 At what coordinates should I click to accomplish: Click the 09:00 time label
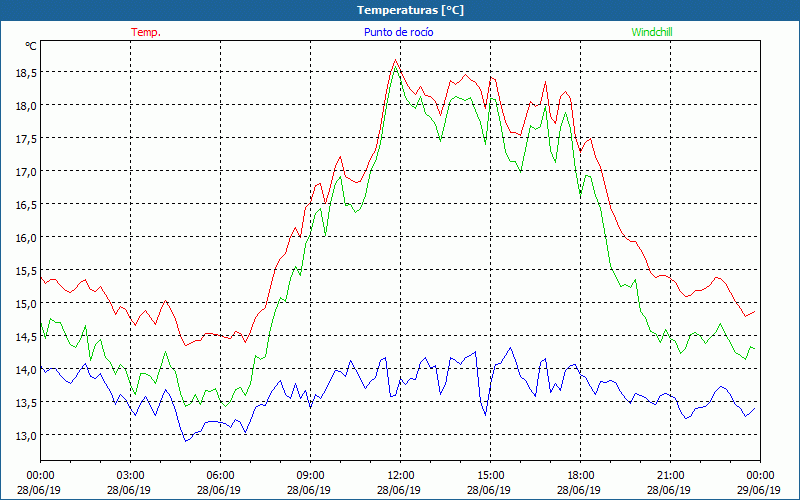(x=311, y=476)
